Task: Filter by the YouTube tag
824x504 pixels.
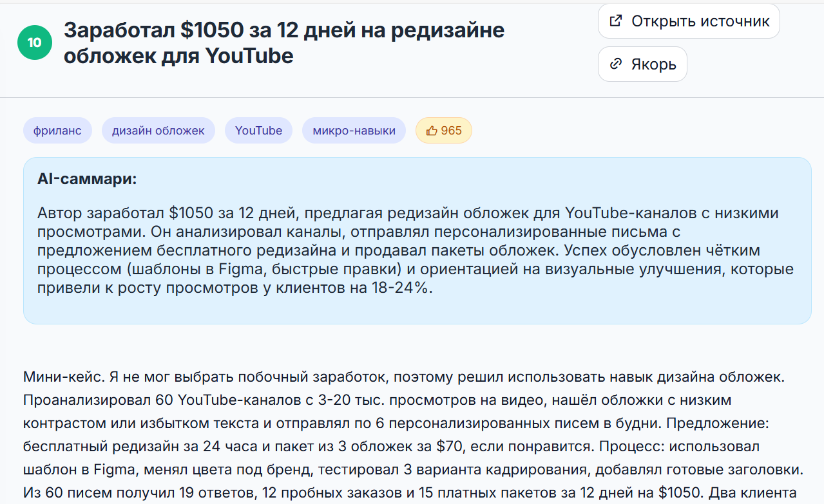Action: (x=258, y=131)
